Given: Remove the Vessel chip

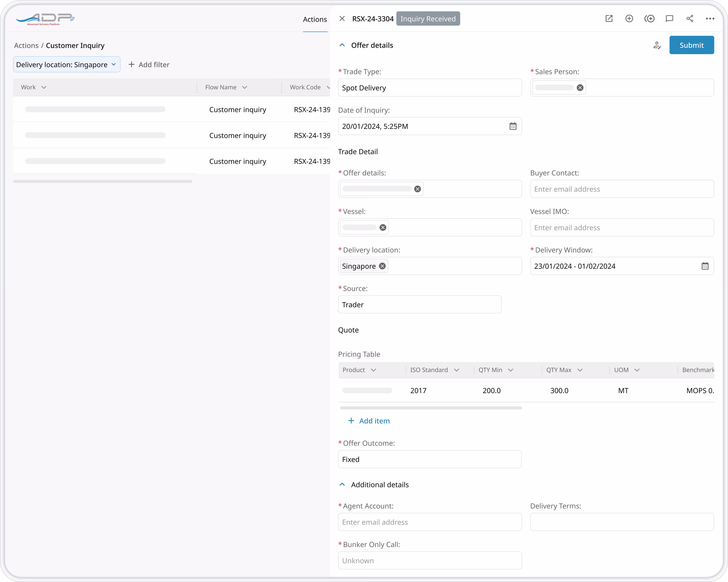Looking at the screenshot, I should [383, 227].
